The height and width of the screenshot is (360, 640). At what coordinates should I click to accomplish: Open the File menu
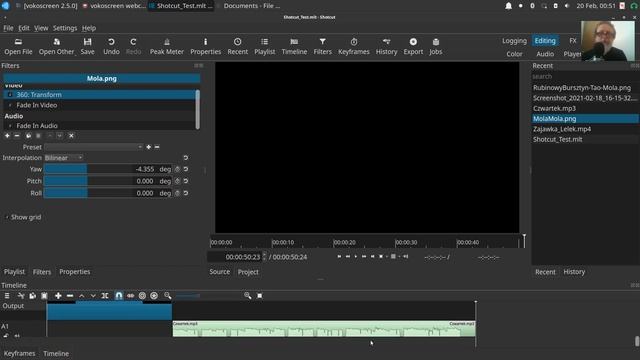point(8,28)
